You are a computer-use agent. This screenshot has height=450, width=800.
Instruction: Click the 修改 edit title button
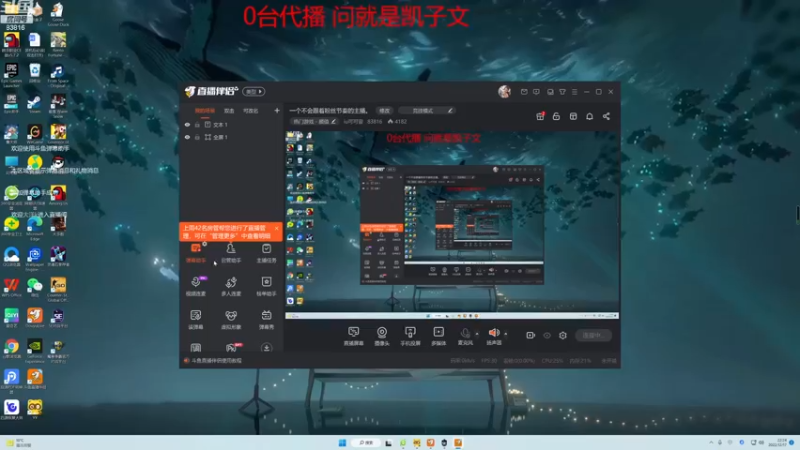[384, 111]
